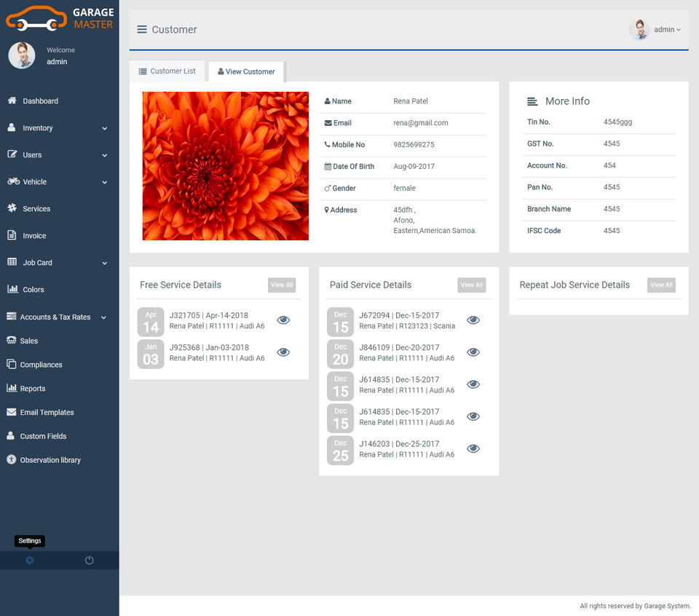View free service job J925368
This screenshot has width=699, height=616.
(283, 352)
